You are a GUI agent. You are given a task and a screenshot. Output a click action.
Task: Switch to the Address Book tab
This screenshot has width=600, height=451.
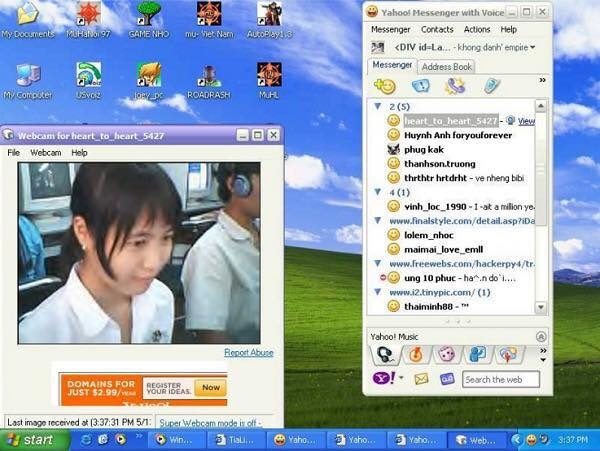[x=446, y=67]
